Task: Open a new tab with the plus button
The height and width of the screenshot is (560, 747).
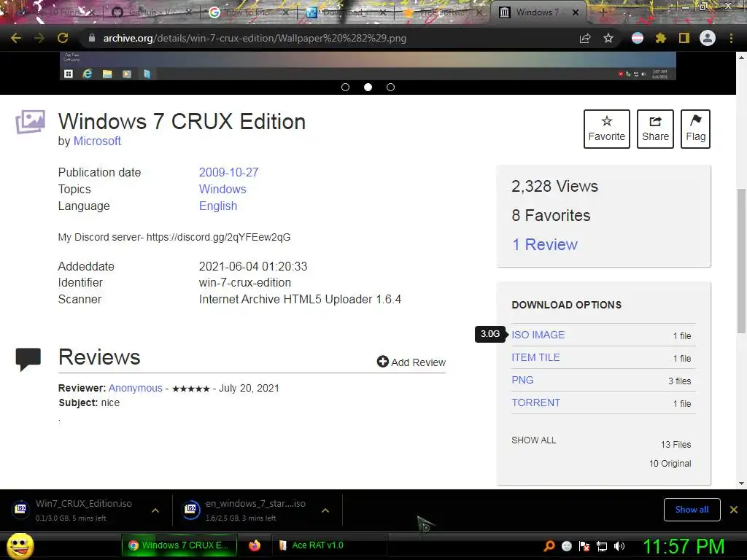Action: click(x=603, y=12)
